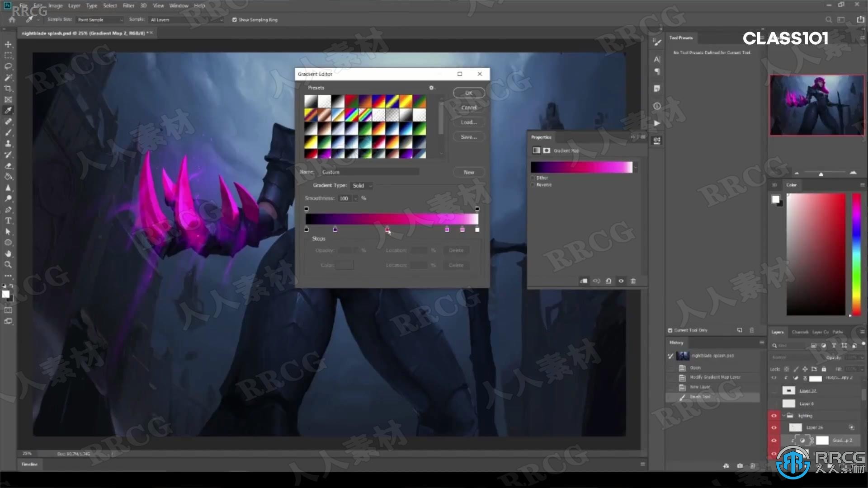This screenshot has width=868, height=488.
Task: Click OK in Gradient Editor
Action: [469, 93]
